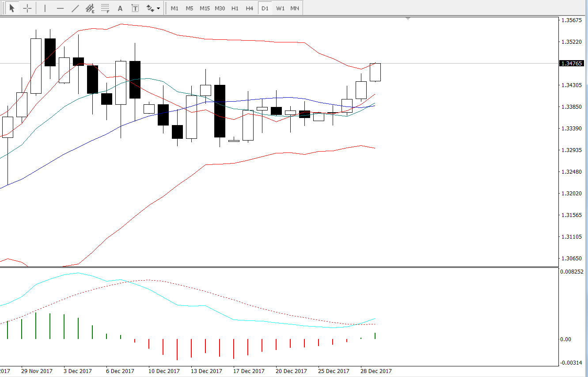
Task: Switch chart to H1 timeframe
Action: coord(235,8)
